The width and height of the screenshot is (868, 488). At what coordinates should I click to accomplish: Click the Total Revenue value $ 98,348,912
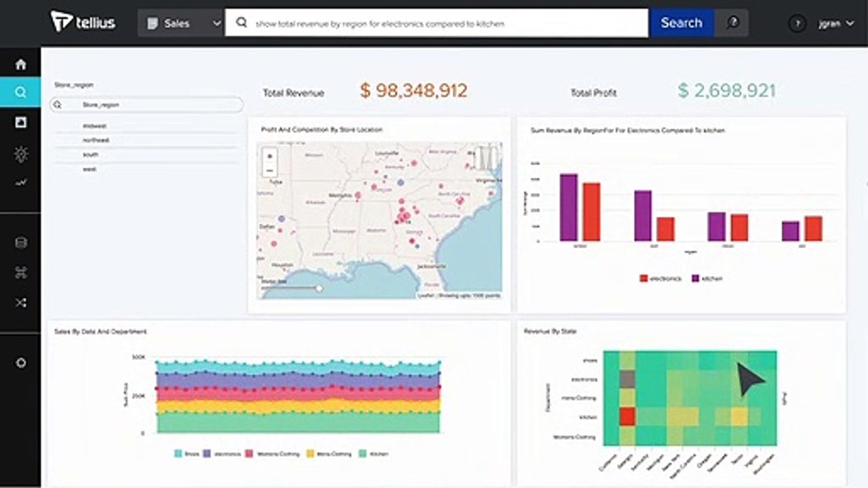tap(414, 91)
